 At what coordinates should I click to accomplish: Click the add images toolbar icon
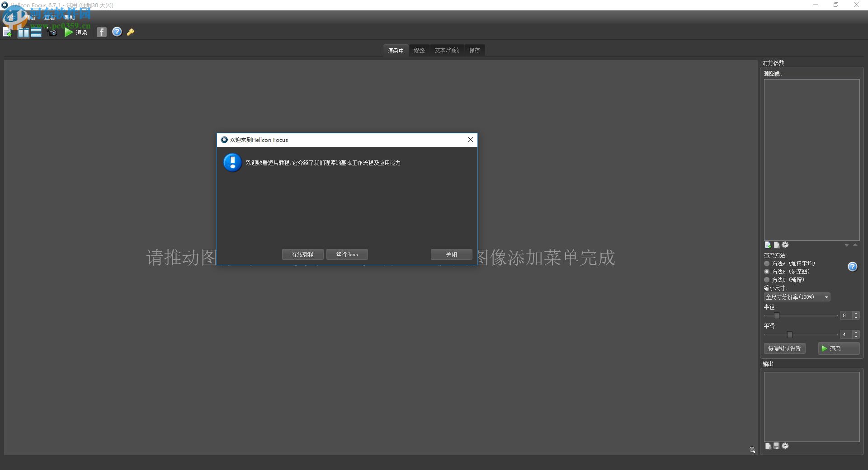[7, 32]
